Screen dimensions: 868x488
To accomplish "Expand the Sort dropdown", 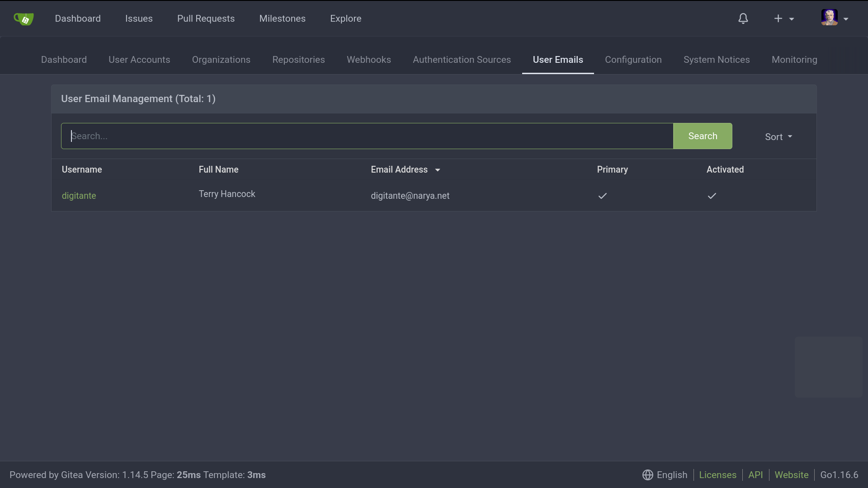I will coord(778,136).
